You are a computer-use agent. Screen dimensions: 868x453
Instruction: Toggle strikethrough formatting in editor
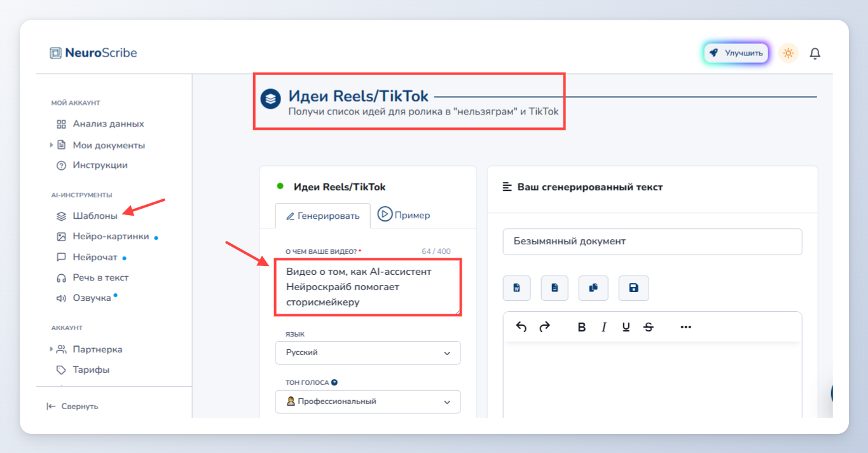click(x=649, y=327)
